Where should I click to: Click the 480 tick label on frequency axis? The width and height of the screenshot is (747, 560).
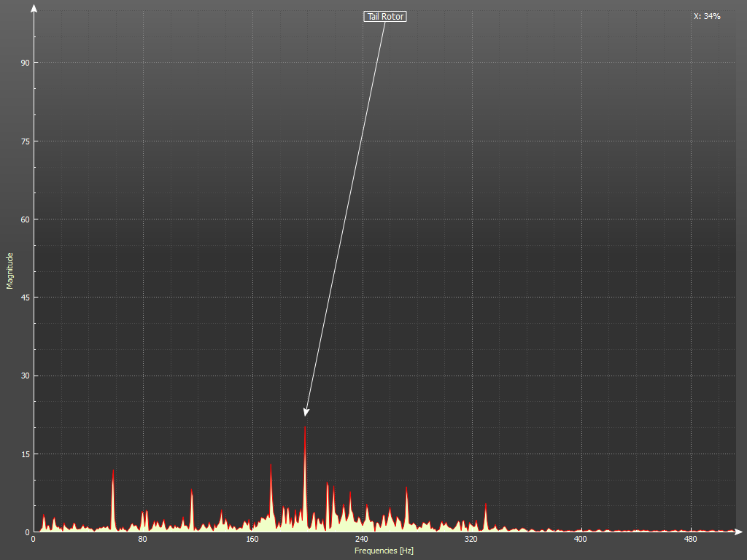(690, 540)
